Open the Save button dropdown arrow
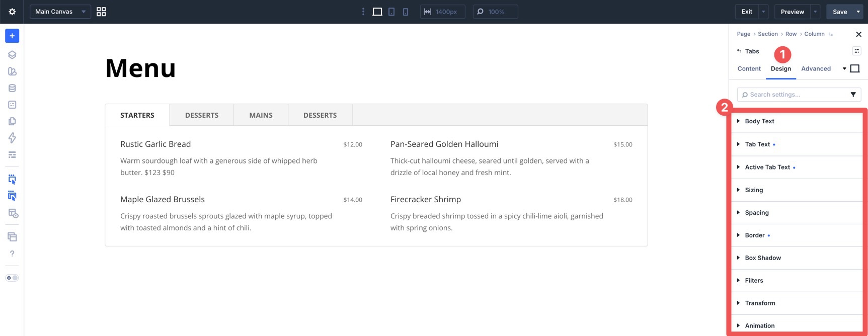This screenshot has height=336, width=868. click(858, 12)
